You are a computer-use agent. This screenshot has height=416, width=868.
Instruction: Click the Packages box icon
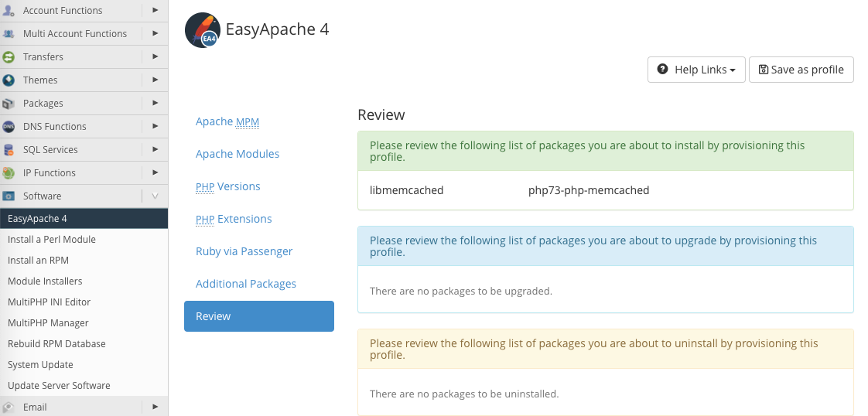pos(9,103)
